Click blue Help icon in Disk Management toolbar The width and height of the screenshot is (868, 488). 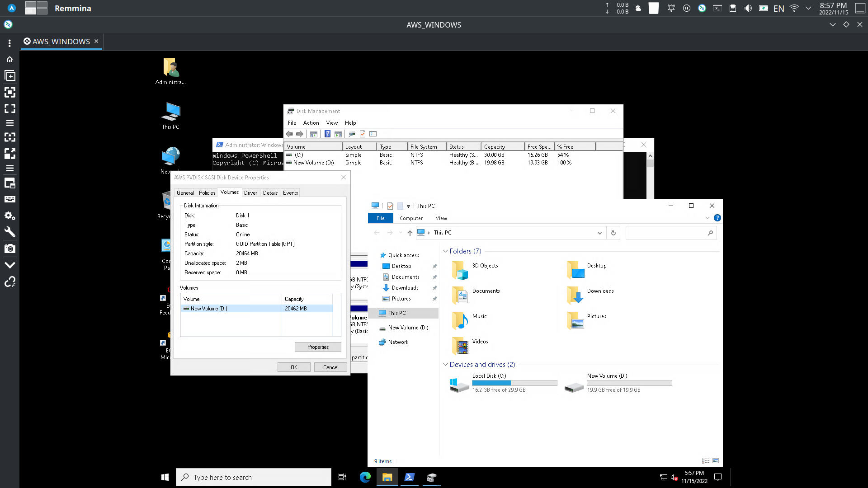pos(327,134)
